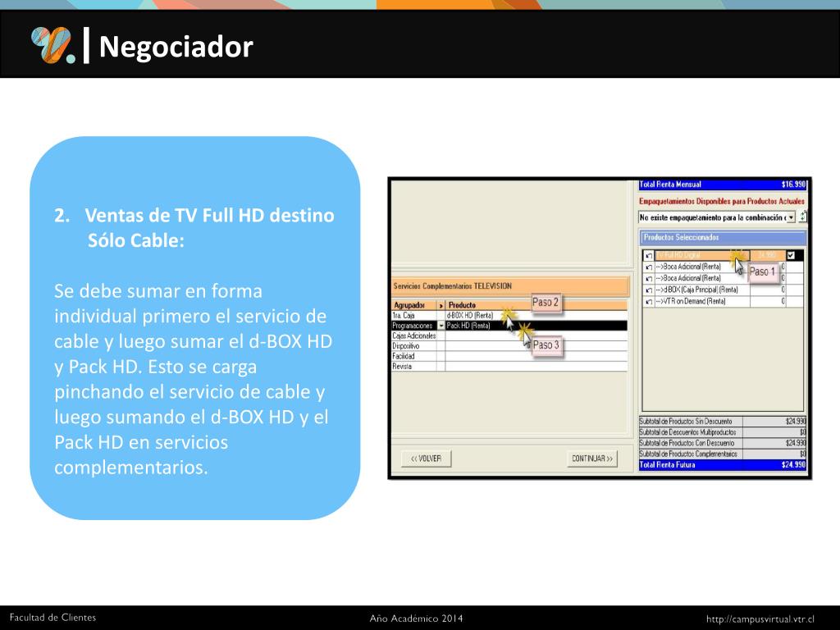Select the Programaciones agrupador cell
The height and width of the screenshot is (630, 840).
tap(414, 326)
